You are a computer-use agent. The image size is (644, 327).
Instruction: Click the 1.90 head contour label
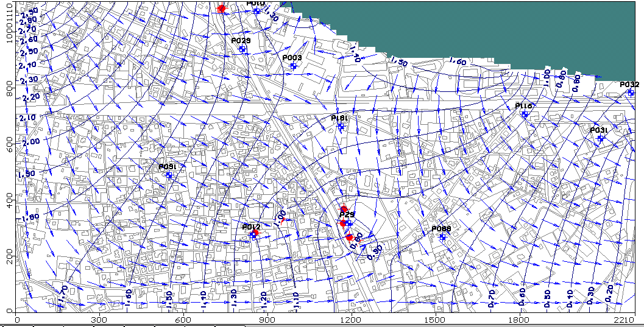(x=26, y=174)
